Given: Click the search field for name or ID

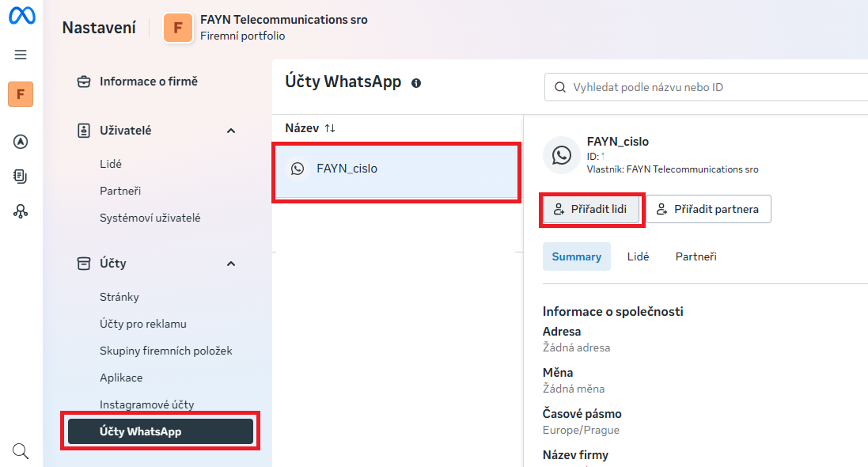Looking at the screenshot, I should pos(712,87).
